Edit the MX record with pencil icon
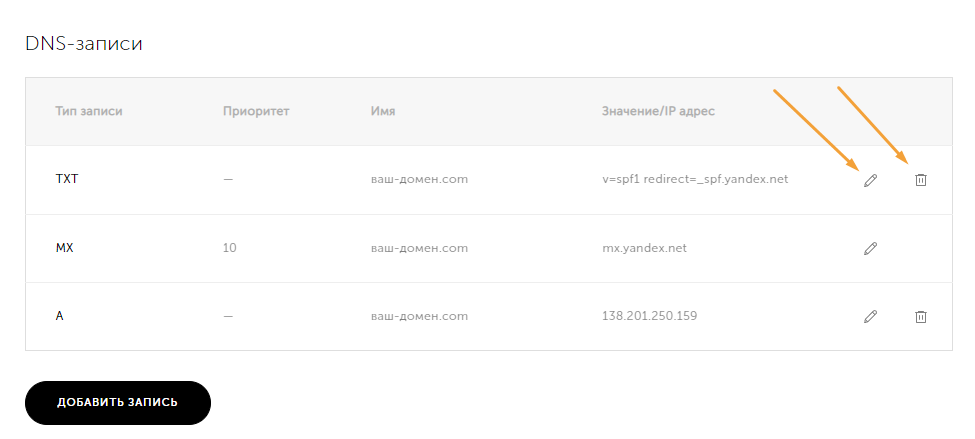The image size is (975, 439). click(870, 248)
